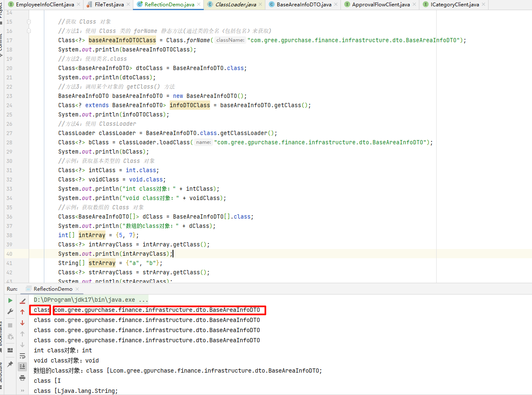Click the '数组的class对象' console output line

[178, 371]
